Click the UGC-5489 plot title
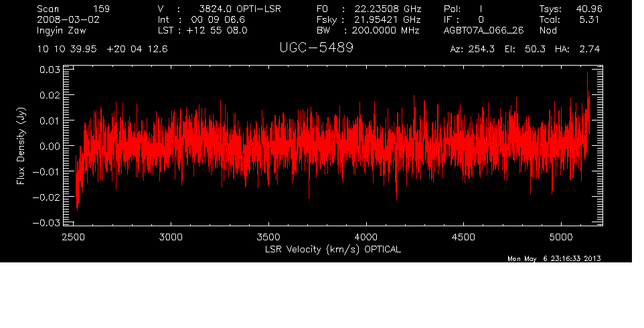 click(x=315, y=48)
